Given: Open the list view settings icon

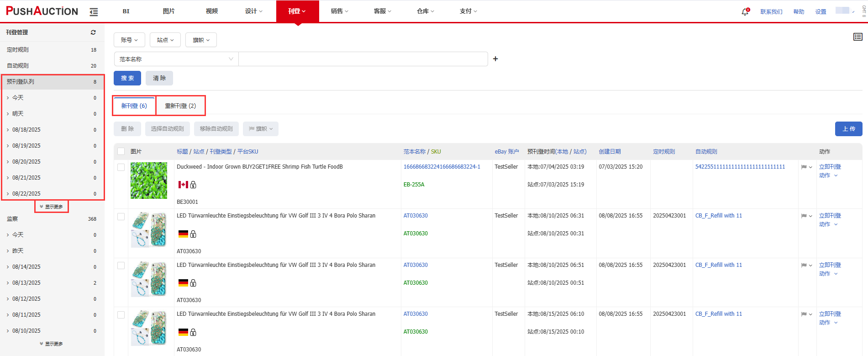Looking at the screenshot, I should [x=857, y=37].
